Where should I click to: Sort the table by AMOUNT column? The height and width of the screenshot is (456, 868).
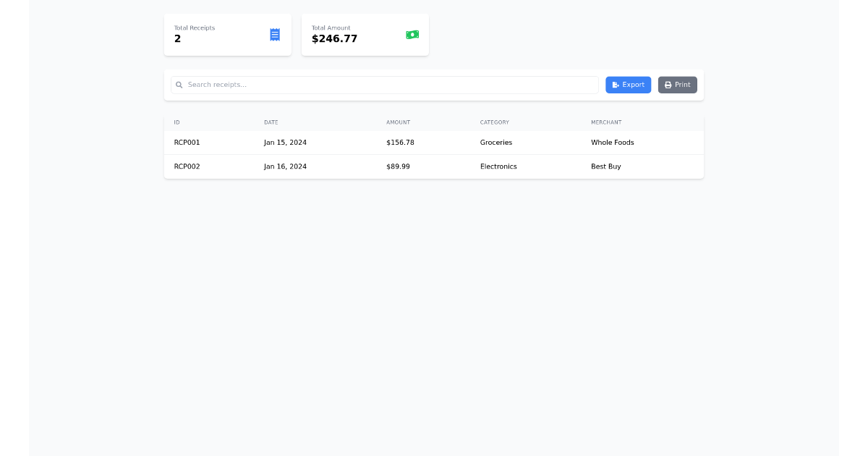tap(399, 122)
